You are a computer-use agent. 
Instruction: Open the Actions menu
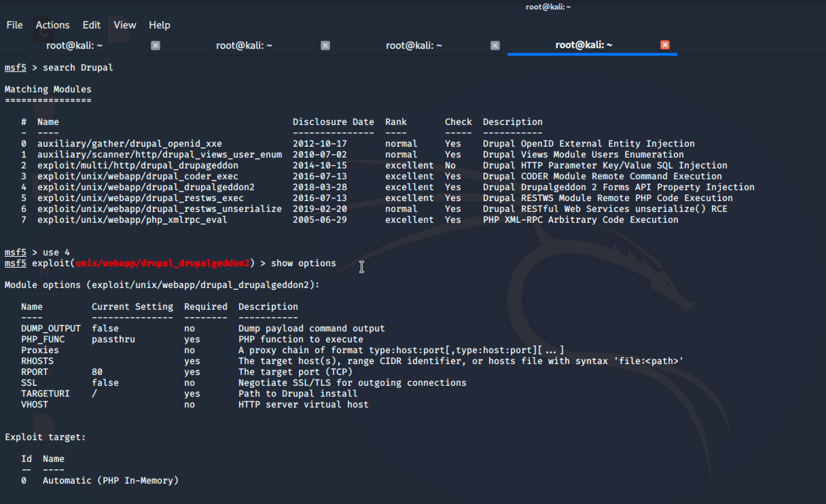53,25
